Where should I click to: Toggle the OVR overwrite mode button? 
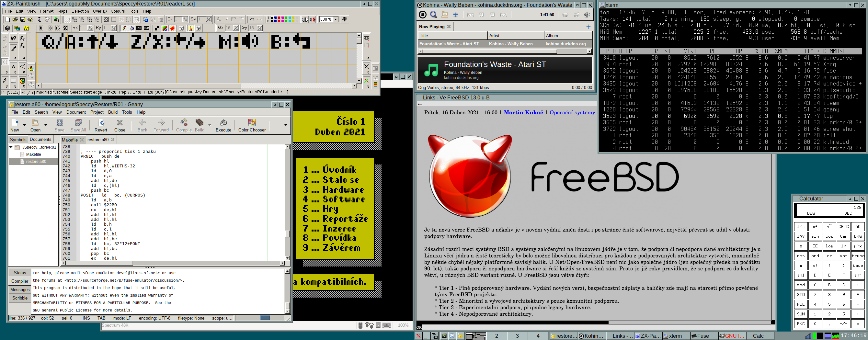click(146, 28)
